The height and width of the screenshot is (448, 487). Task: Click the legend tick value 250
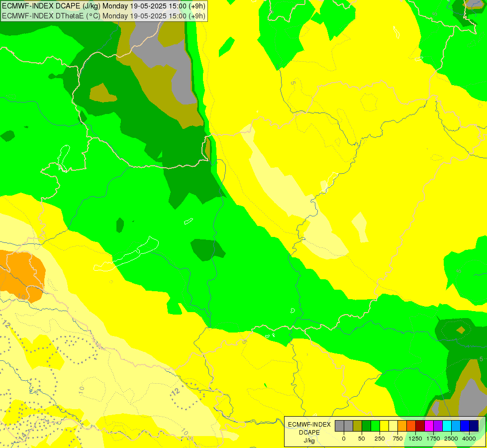(x=380, y=439)
